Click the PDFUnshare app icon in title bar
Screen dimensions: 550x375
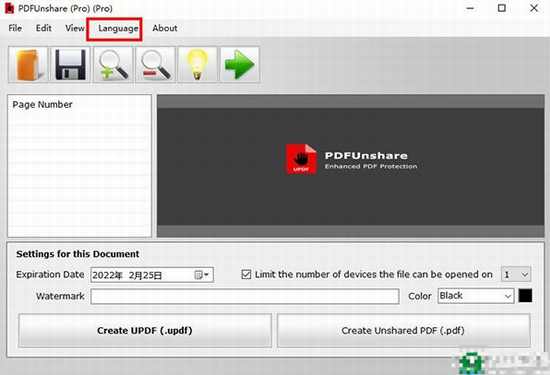9,8
